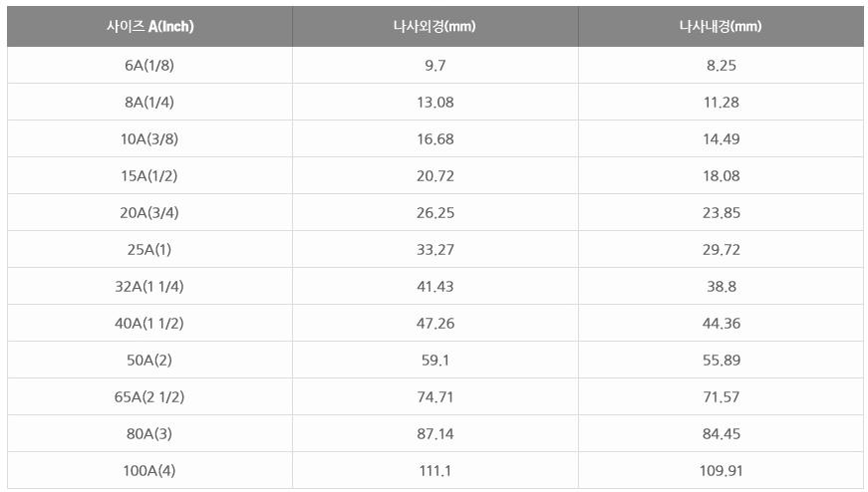868x492 pixels.
Task: Click the '사이즈 A(Inch)' column header
Action: [x=149, y=27]
